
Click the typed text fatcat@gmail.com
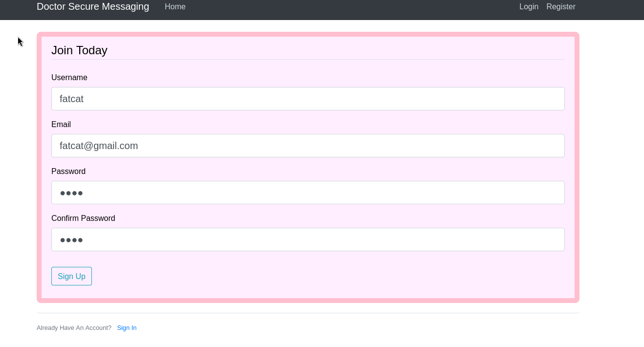(x=99, y=146)
